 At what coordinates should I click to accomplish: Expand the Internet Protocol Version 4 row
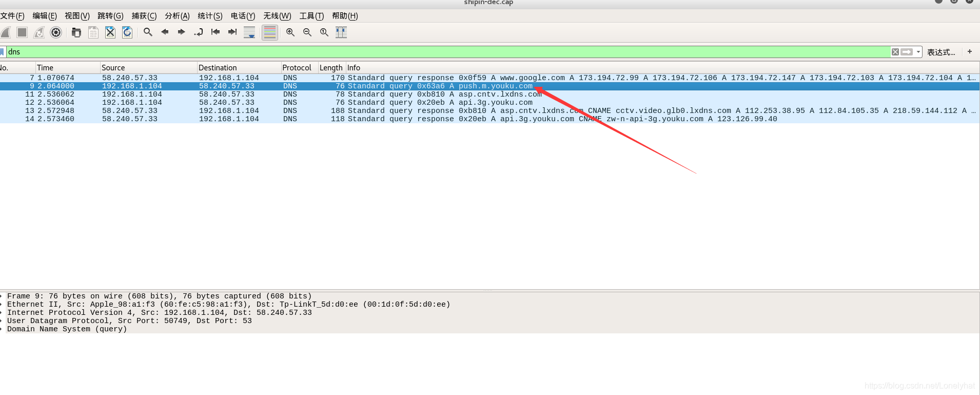click(2, 313)
